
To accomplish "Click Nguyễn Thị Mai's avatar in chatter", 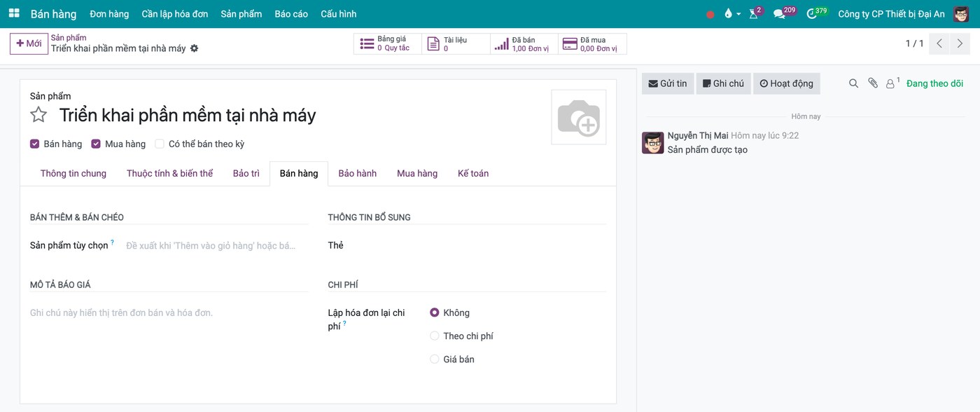I will tap(653, 143).
